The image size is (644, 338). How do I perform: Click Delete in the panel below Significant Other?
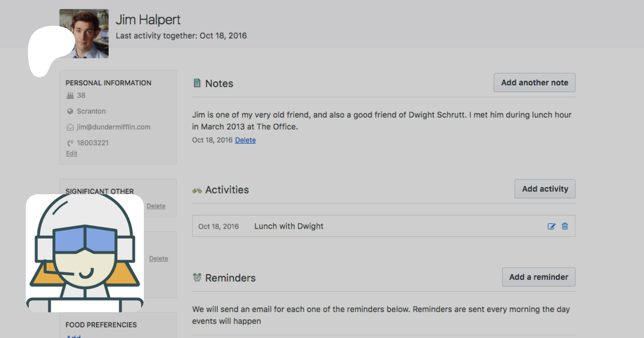point(158,259)
